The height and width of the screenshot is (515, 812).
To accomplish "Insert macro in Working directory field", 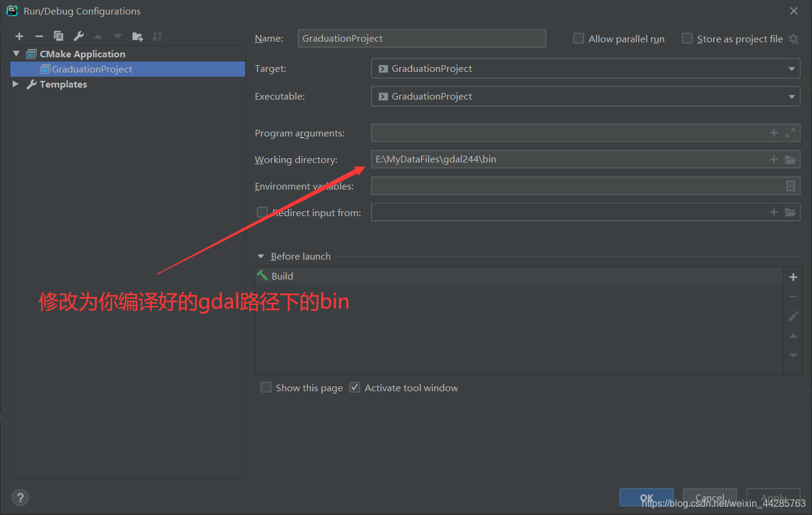I will click(774, 159).
